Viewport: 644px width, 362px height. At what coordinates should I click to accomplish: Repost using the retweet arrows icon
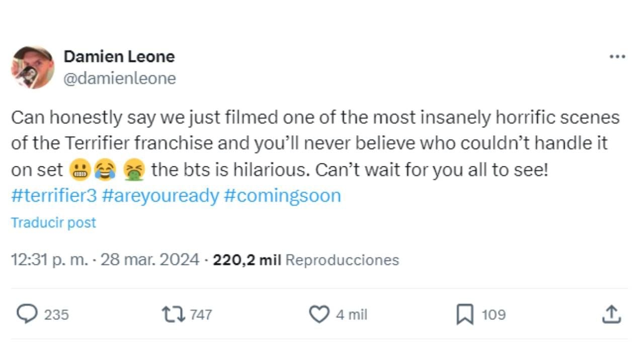pos(173,314)
